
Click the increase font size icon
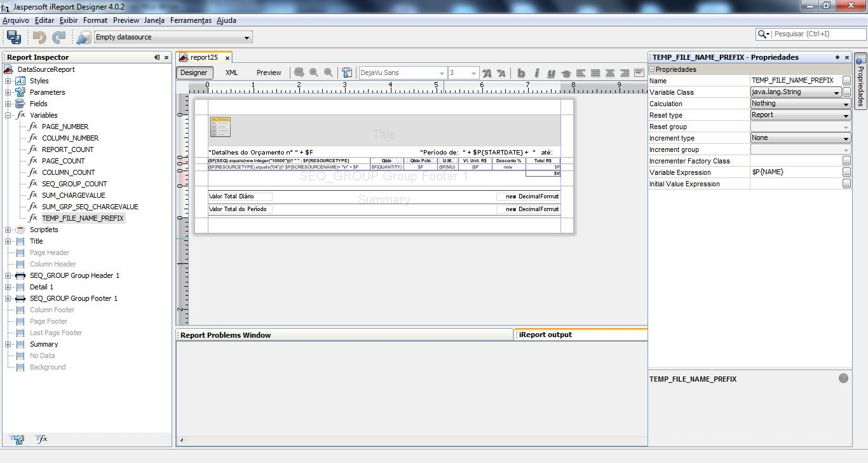(487, 73)
